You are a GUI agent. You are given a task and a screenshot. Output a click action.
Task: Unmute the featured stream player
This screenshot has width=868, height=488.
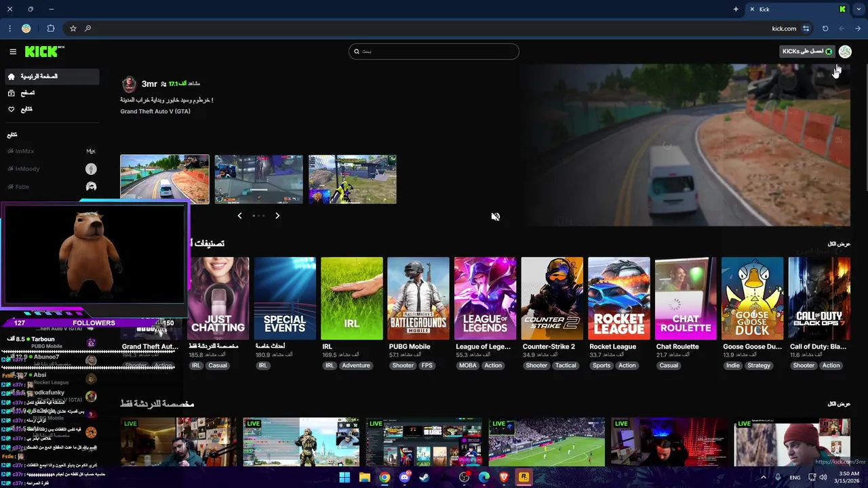496,217
